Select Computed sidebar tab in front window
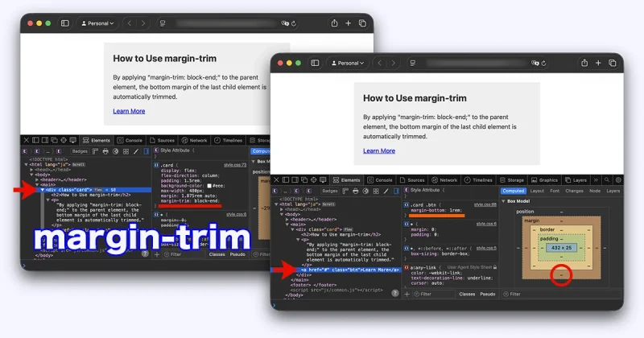Screen dimensions: 644x338 514,191
